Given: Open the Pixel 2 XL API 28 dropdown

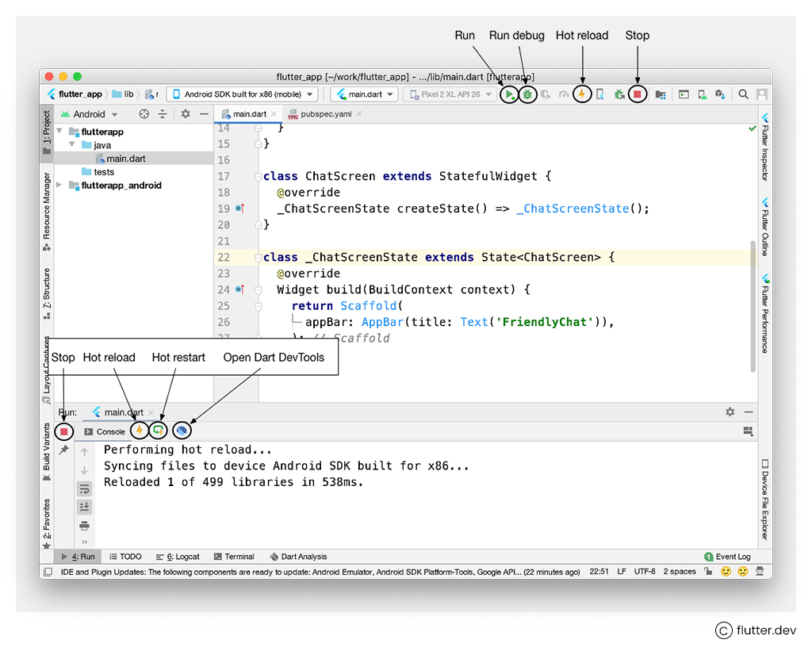Looking at the screenshot, I should point(450,94).
